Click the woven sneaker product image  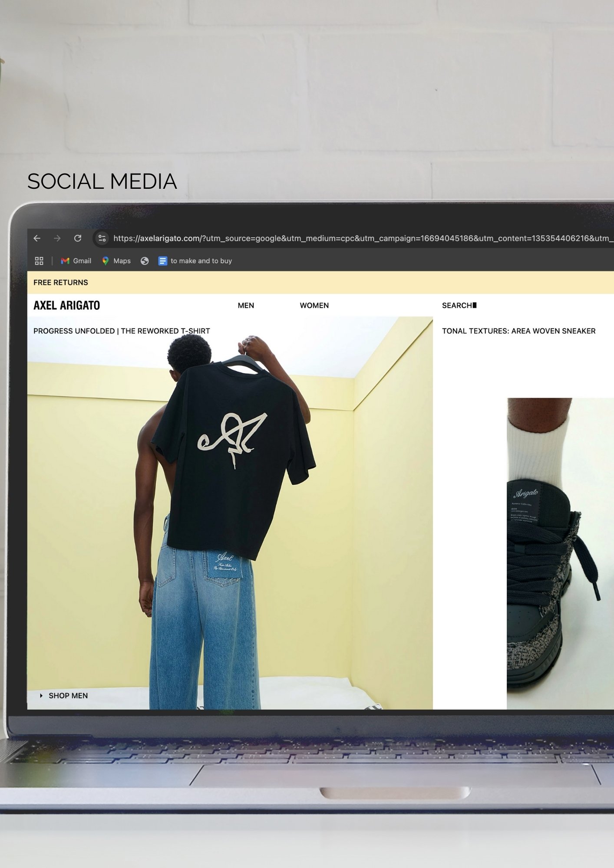pyautogui.click(x=560, y=553)
